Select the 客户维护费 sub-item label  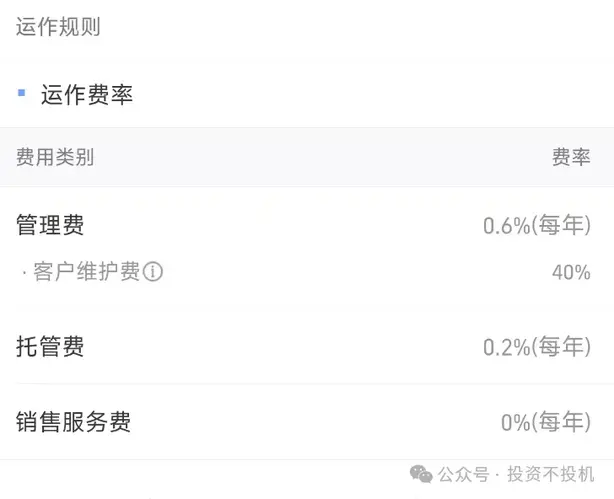[x=86, y=272]
